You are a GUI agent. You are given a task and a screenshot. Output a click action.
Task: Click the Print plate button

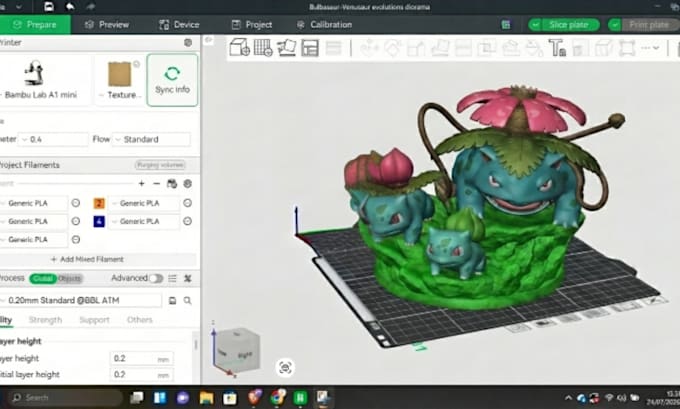pos(649,25)
